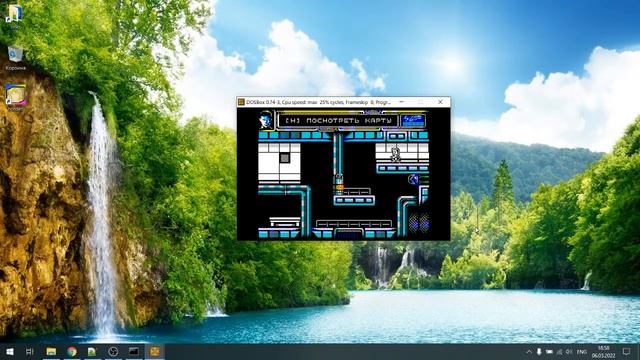Click the character portrait in the game HUD
The image size is (640, 360).
[x=266, y=120]
